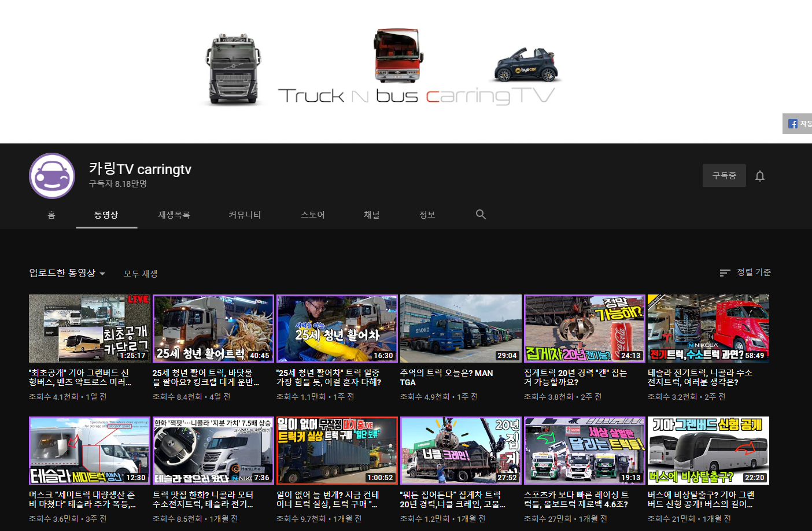Open the 1:25:17 기아 그랜버드 video thumbnail
Screen dimensions: 812x531
(x=90, y=329)
